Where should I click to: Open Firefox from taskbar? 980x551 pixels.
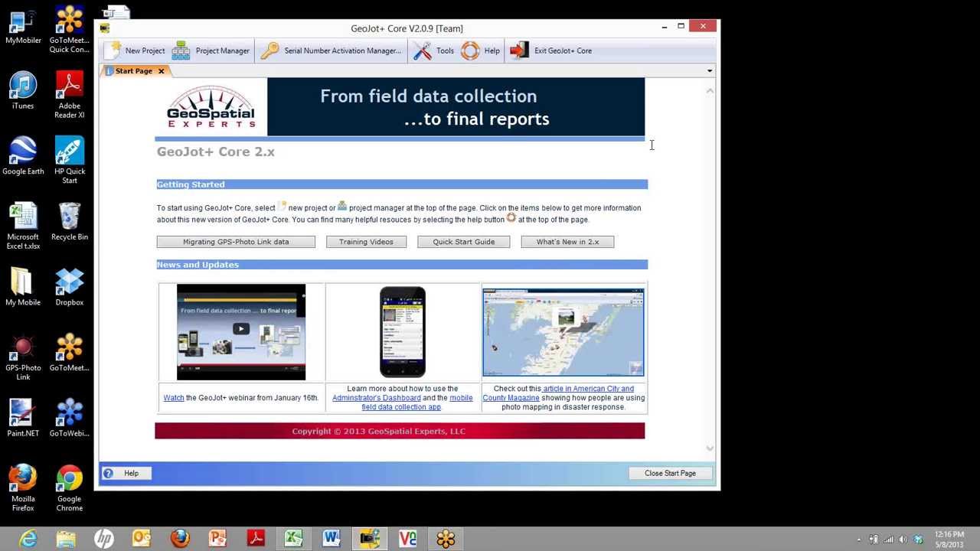click(x=180, y=539)
